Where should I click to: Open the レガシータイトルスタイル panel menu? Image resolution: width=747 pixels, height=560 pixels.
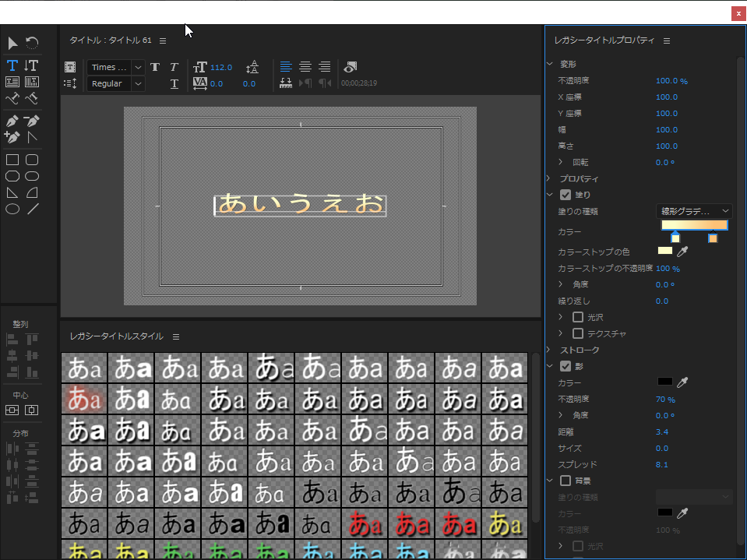tap(176, 336)
